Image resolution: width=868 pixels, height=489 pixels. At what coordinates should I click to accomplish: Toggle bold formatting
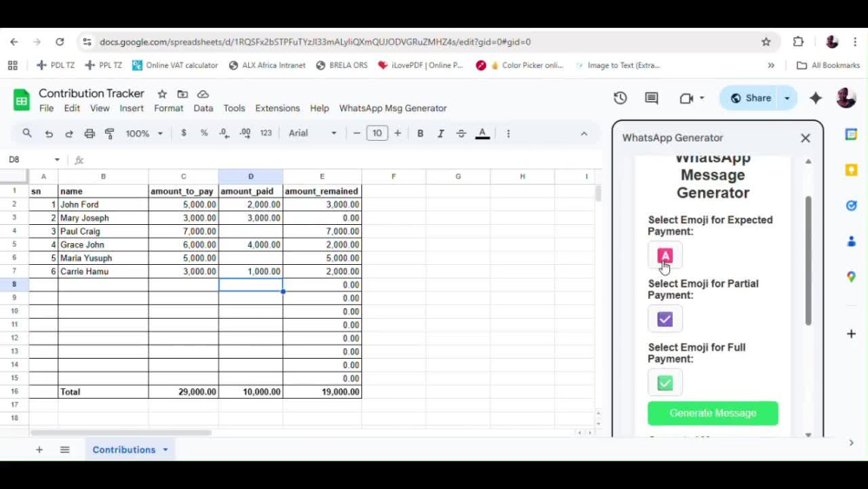coord(420,134)
